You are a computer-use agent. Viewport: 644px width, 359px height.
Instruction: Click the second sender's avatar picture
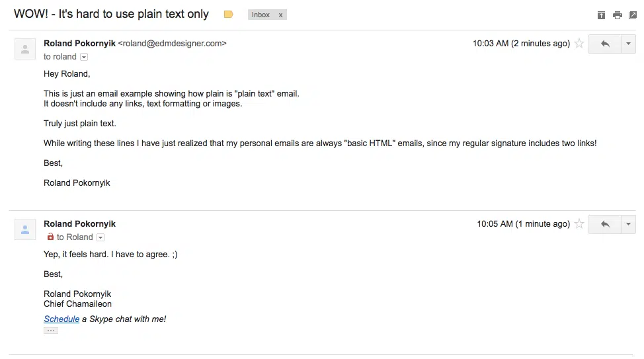[25, 229]
